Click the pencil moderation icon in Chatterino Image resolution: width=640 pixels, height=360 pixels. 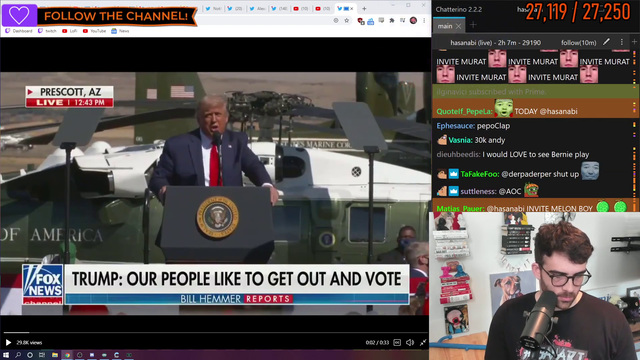tap(607, 42)
